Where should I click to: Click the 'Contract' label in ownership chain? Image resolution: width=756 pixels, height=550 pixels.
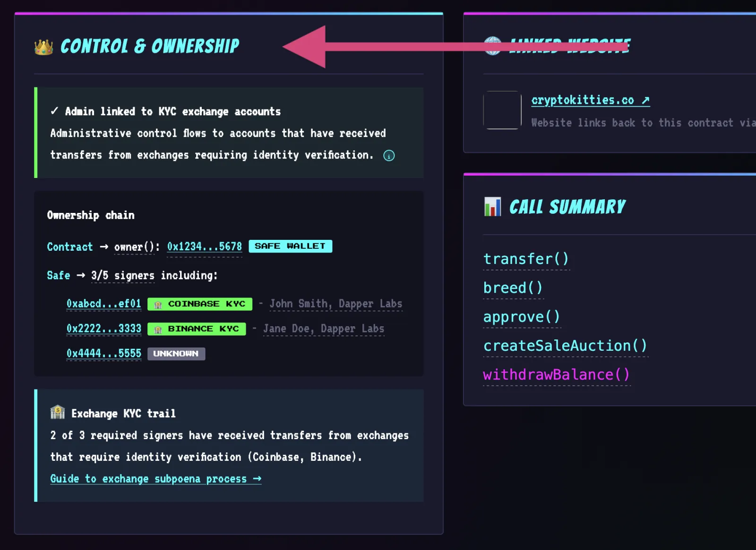coord(70,247)
